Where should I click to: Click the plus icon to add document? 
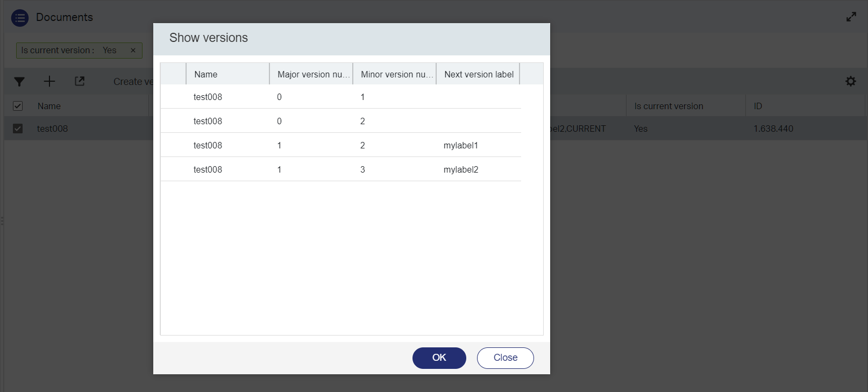(x=49, y=82)
